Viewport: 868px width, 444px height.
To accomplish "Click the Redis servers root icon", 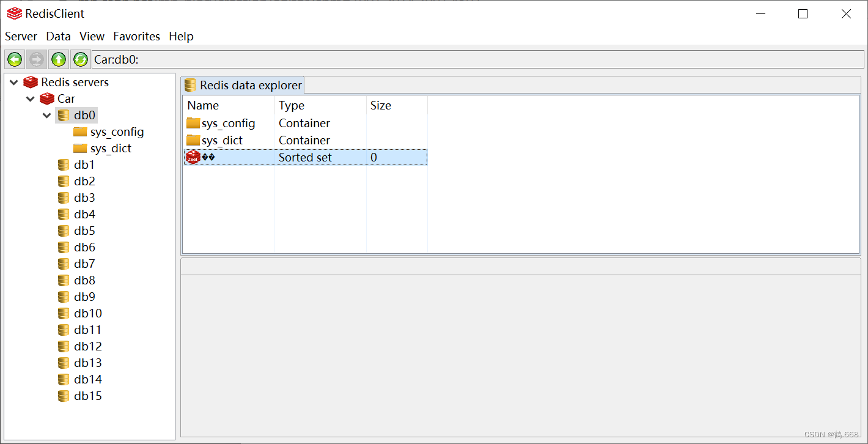I will (31, 82).
